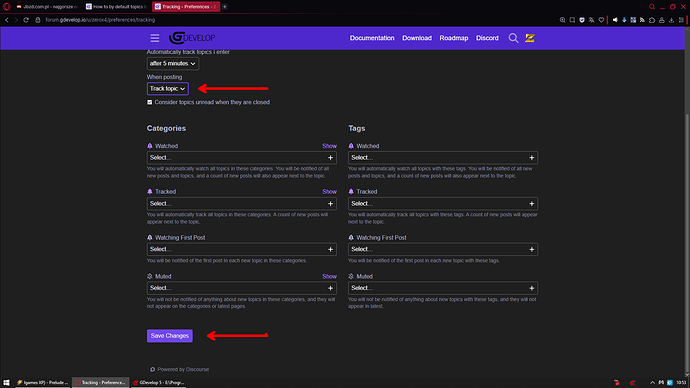690x388 pixels.
Task: Show hidden system tray icons
Action: 652,383
